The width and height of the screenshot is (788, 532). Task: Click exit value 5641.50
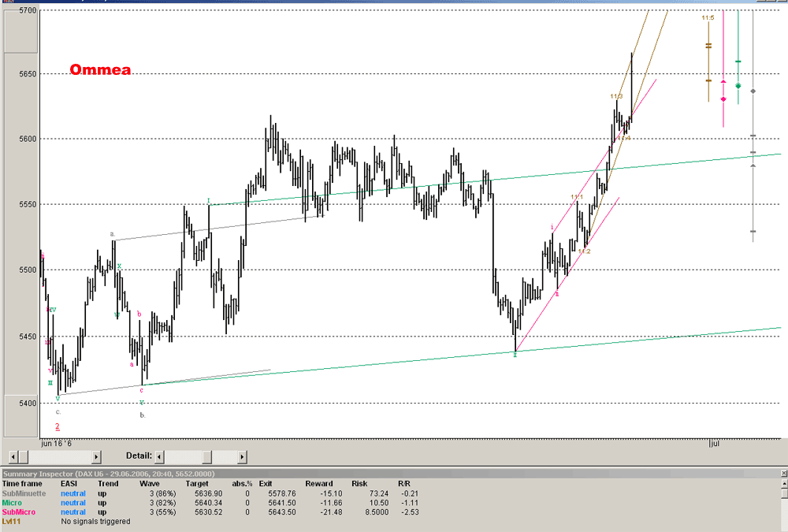pyautogui.click(x=282, y=503)
